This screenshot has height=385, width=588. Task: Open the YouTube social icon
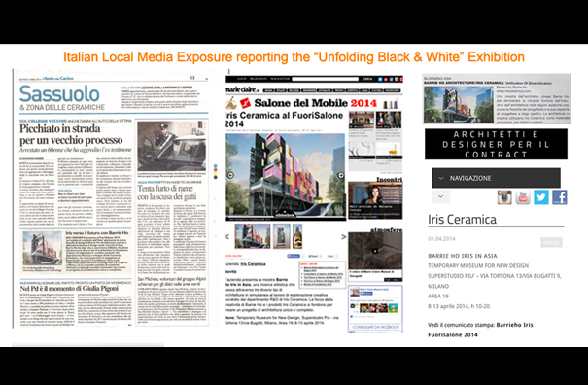[x=523, y=197]
